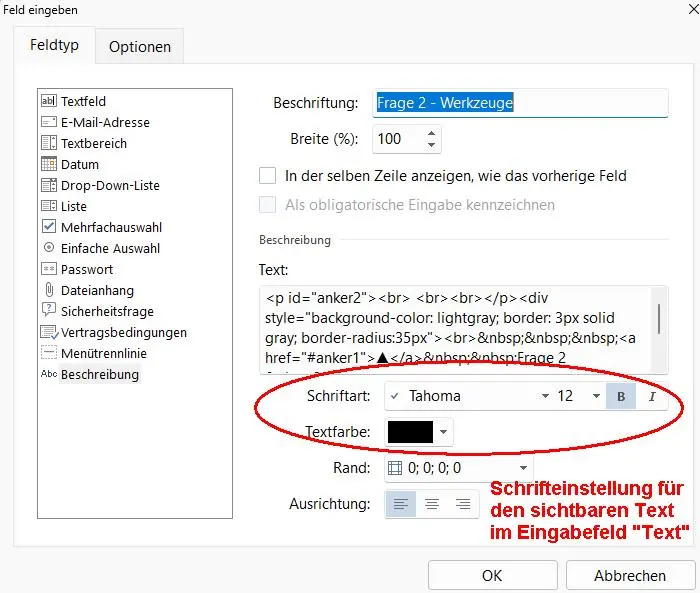Toggle the bold B font button
Image resolution: width=700 pixels, height=593 pixels.
click(x=621, y=396)
